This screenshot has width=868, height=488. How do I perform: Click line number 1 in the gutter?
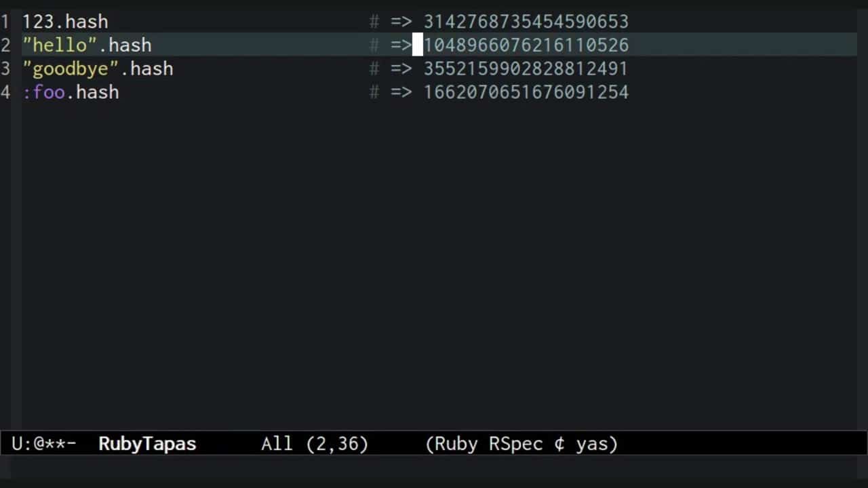[5, 21]
